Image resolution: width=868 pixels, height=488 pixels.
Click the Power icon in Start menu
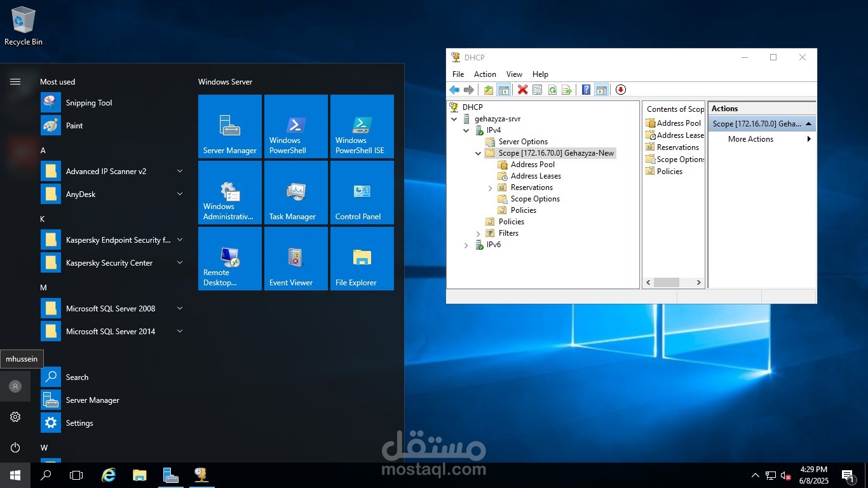15,447
